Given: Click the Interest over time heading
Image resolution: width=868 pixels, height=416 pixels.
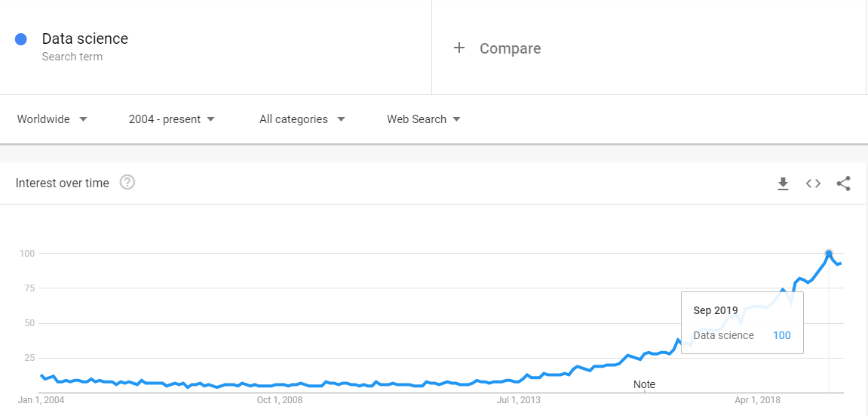Looking at the screenshot, I should pyautogui.click(x=63, y=183).
